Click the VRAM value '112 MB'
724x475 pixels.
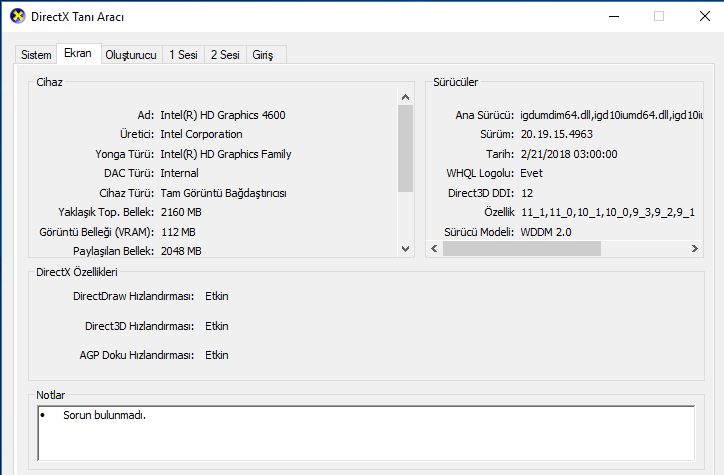(178, 232)
